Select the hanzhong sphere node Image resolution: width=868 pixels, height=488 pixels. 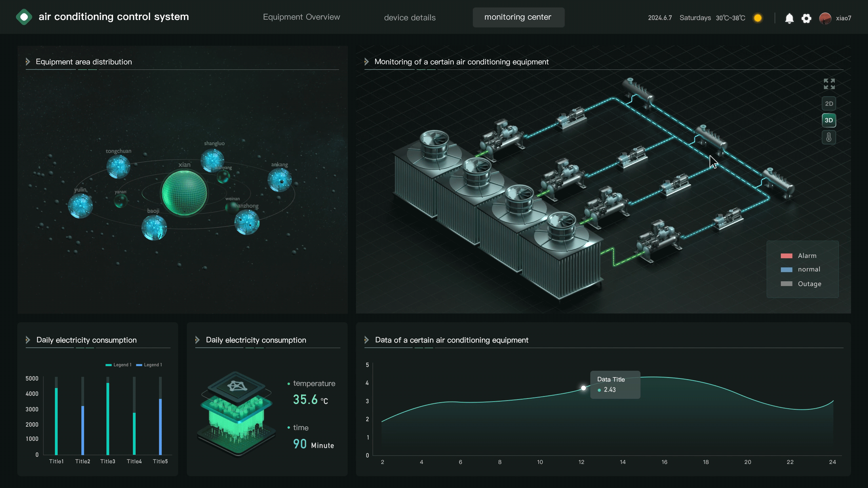[247, 222]
